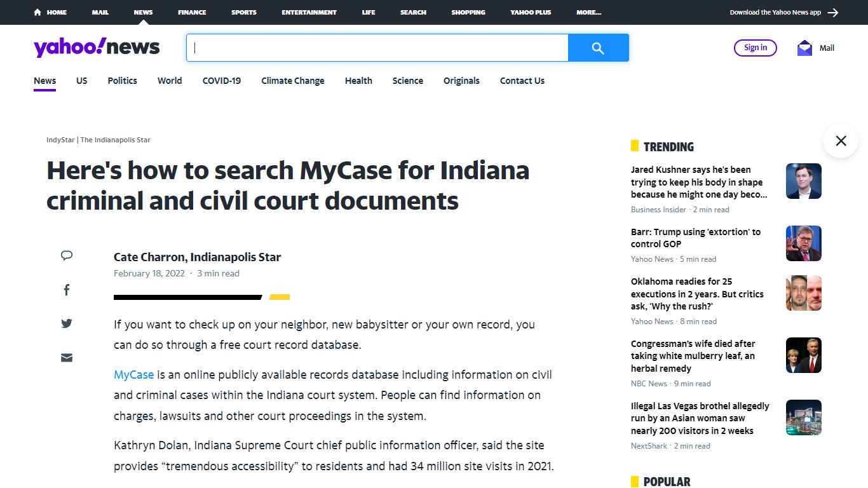The width and height of the screenshot is (868, 488).
Task: Click the Sign in button
Action: pyautogui.click(x=756, y=48)
